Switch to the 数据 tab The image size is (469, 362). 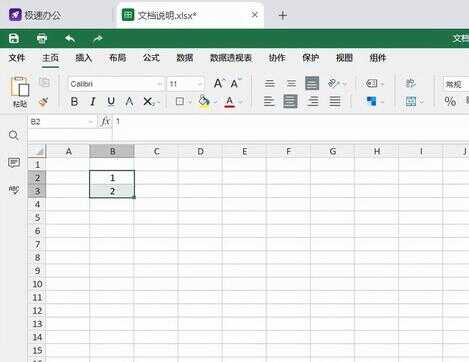(x=185, y=58)
